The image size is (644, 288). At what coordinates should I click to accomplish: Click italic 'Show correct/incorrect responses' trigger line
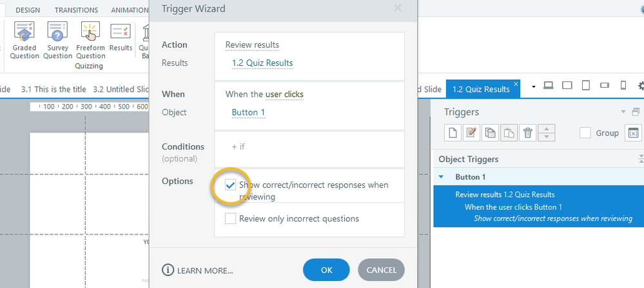[553, 218]
